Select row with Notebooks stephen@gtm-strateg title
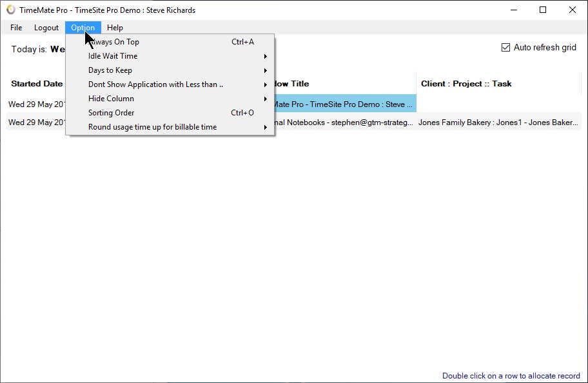This screenshot has width=588, height=383. click(344, 123)
